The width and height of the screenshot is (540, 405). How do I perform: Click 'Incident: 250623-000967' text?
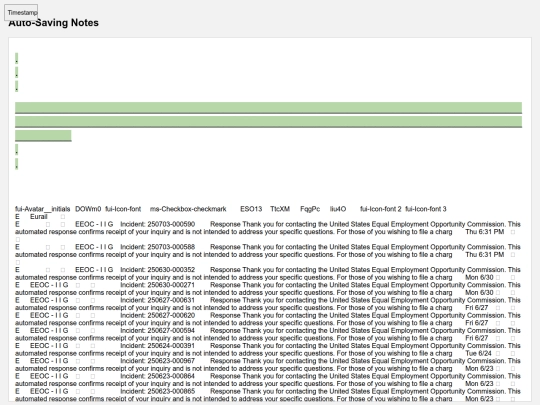pos(157,361)
